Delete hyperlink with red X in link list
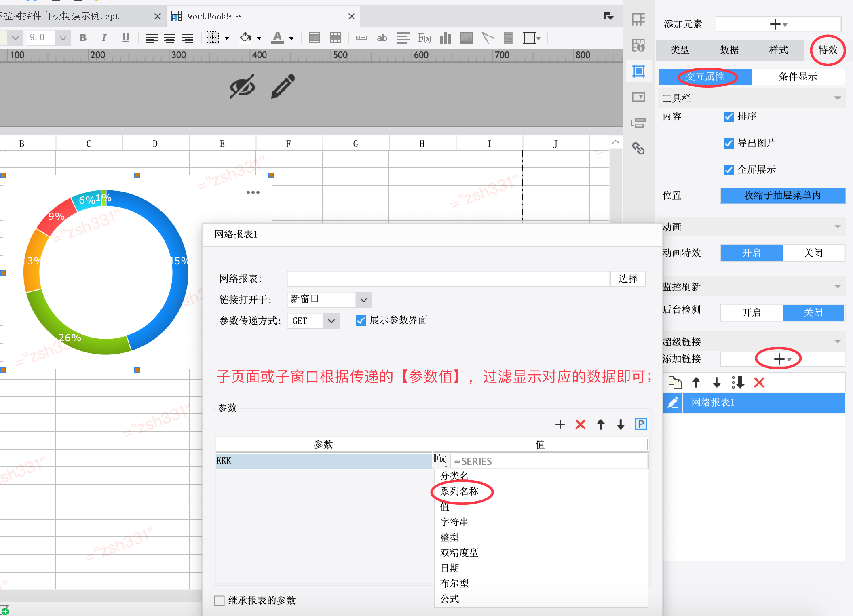This screenshot has height=616, width=853. 759,382
